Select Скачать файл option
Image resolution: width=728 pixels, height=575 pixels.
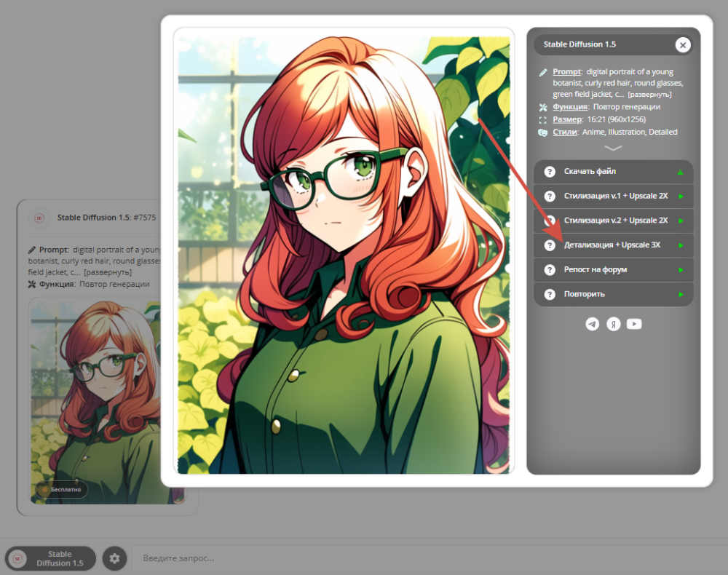613,172
